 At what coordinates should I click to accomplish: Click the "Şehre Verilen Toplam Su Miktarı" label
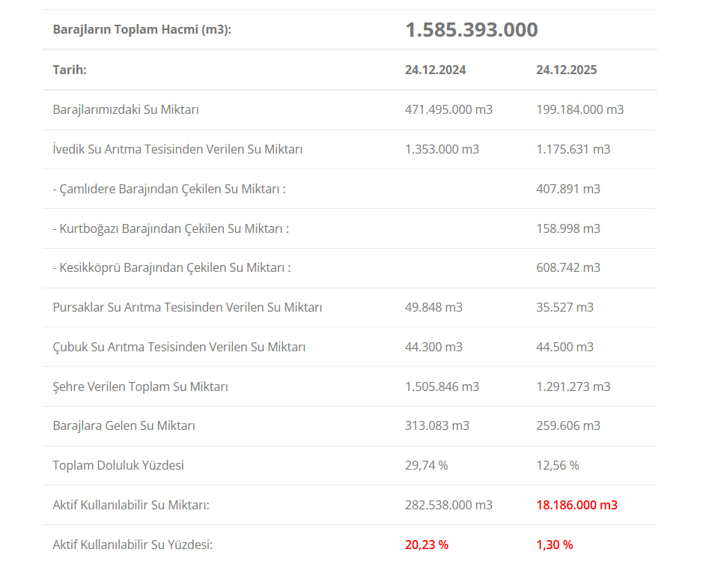(140, 387)
